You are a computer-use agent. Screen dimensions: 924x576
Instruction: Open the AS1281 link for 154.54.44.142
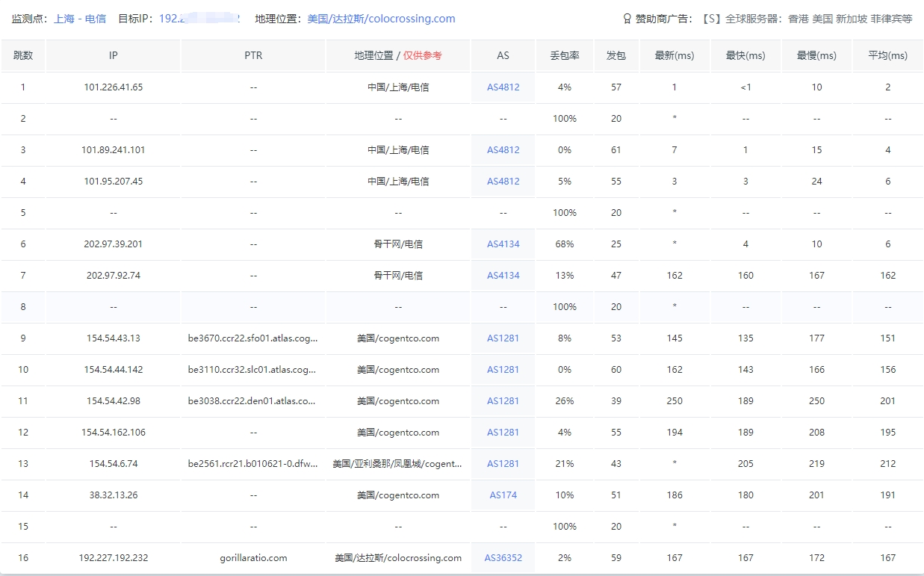(503, 370)
